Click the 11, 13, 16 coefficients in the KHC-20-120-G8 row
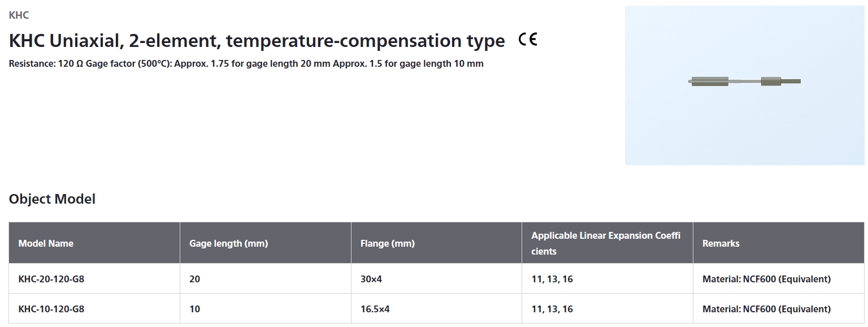 (552, 279)
